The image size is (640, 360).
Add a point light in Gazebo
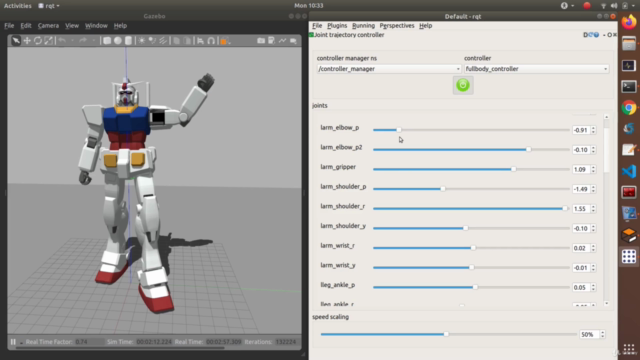click(142, 41)
